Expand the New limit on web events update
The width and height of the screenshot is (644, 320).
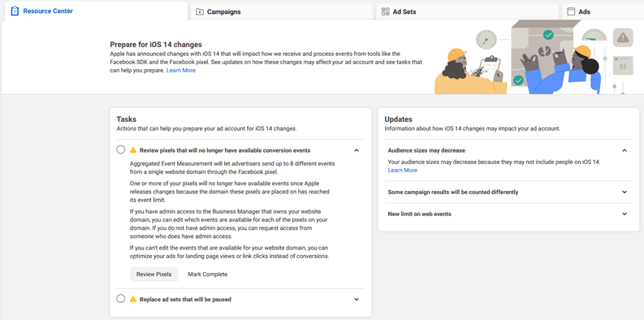coord(625,214)
